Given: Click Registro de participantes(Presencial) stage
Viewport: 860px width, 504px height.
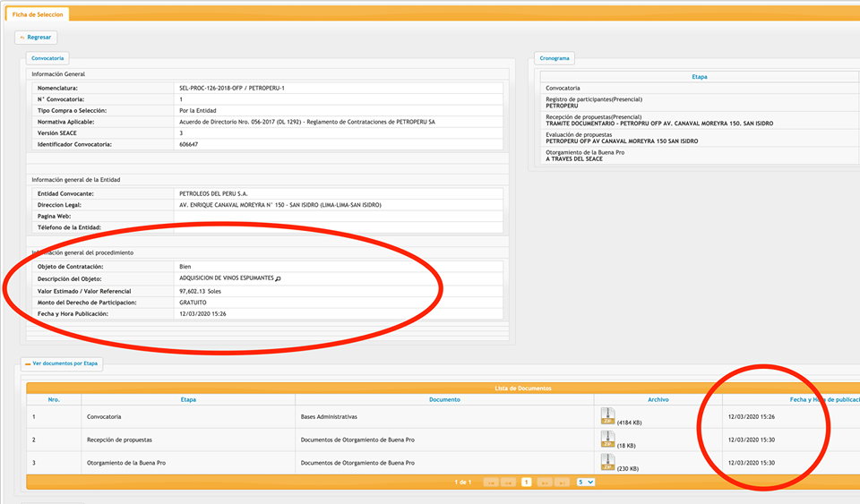Looking at the screenshot, I should pos(593,99).
